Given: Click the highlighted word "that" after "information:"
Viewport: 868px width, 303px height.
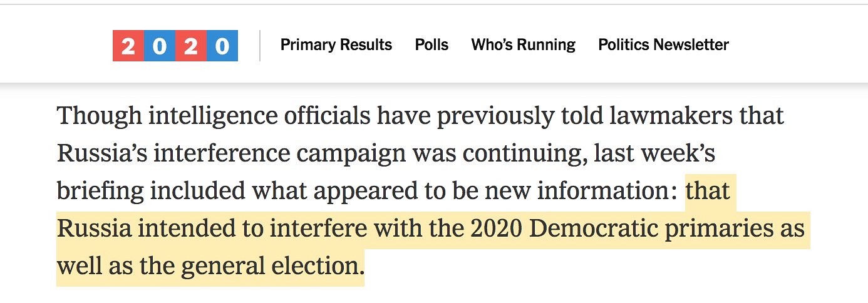Looking at the screenshot, I should tap(708, 191).
